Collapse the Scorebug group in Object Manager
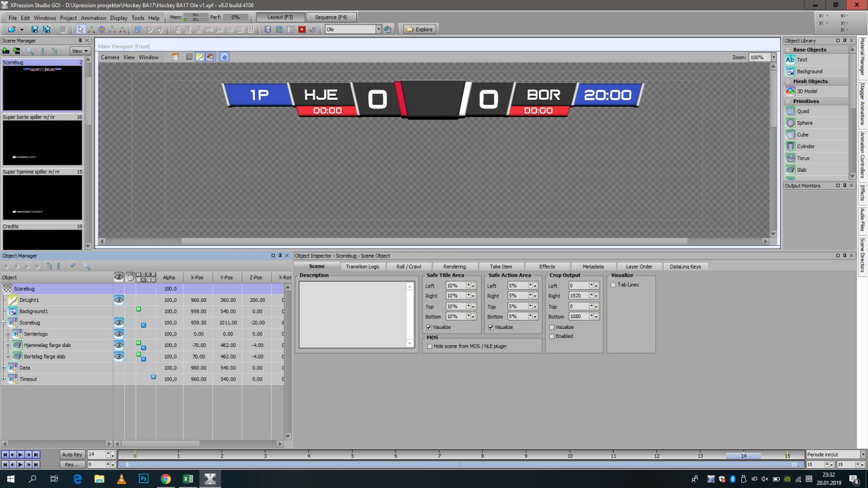Image resolution: width=868 pixels, height=488 pixels. 4,323
